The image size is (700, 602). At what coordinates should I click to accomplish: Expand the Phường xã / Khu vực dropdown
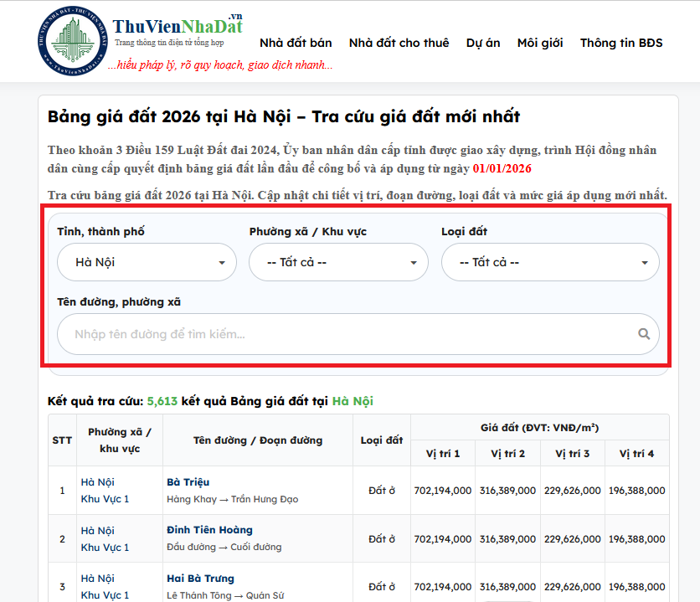pos(339,262)
